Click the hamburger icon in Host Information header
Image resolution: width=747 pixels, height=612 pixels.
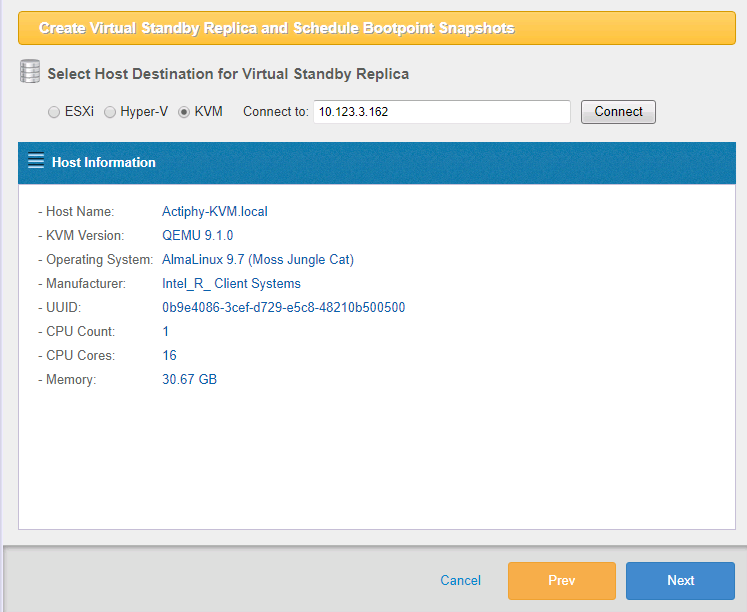click(36, 161)
